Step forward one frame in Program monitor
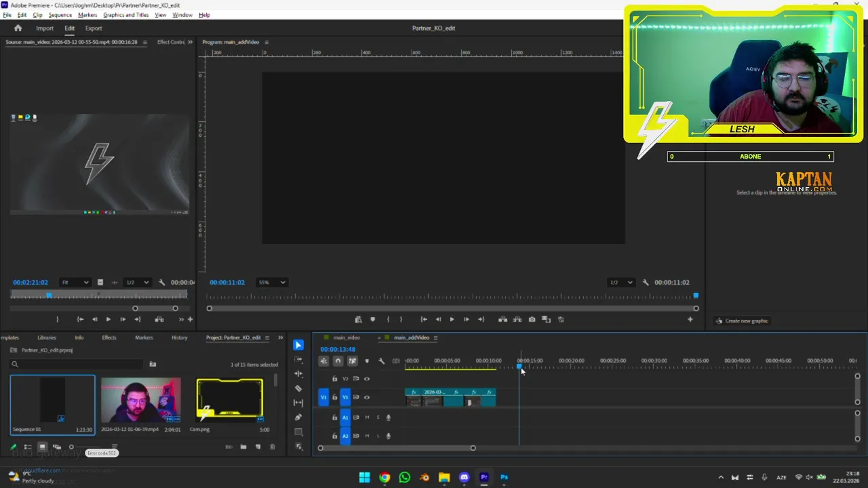868x488 pixels. (466, 319)
